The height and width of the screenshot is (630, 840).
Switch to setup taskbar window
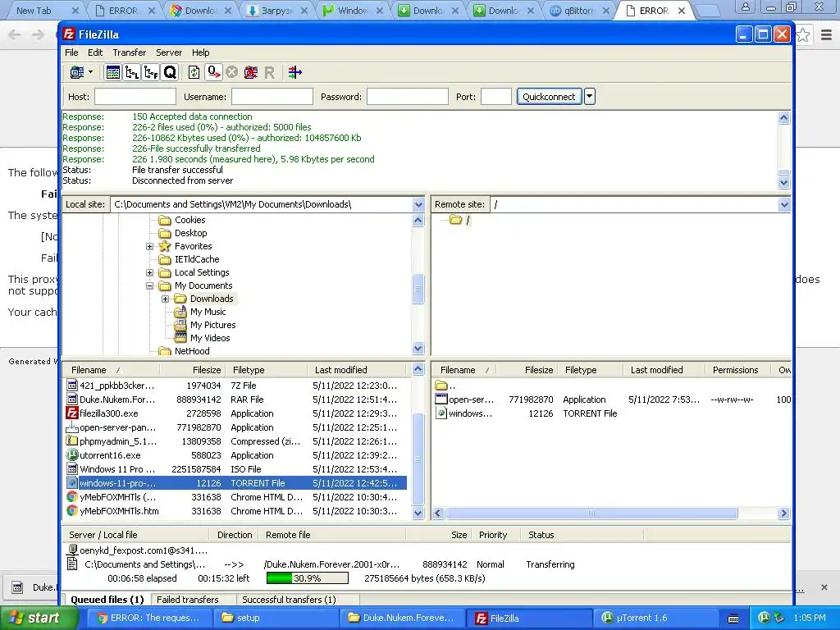[x=276, y=619]
